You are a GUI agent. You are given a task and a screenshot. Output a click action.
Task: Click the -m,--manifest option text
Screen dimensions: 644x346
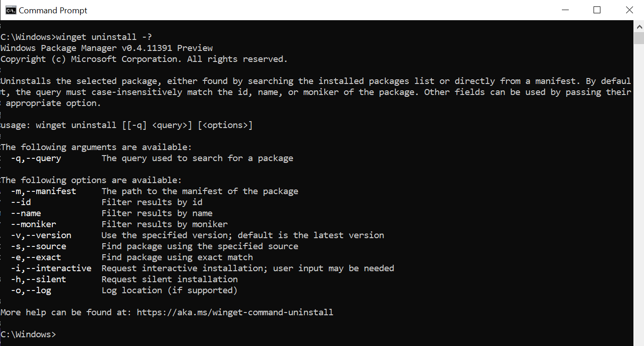tap(44, 191)
